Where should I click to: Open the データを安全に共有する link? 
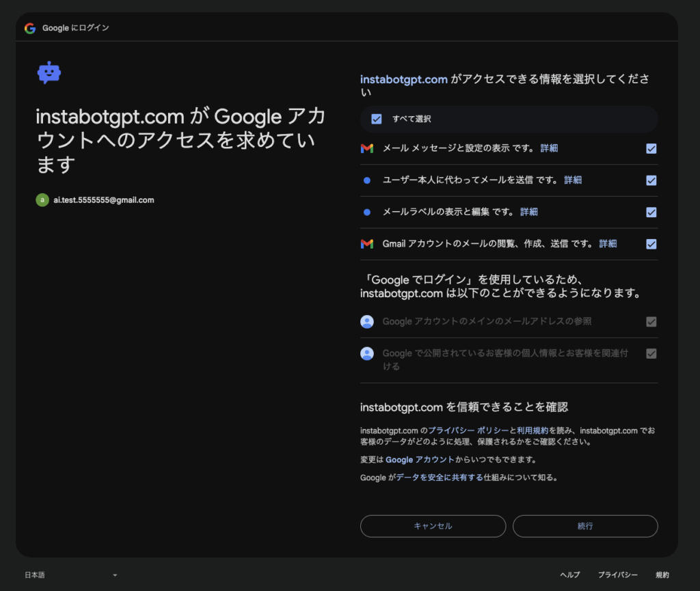440,478
